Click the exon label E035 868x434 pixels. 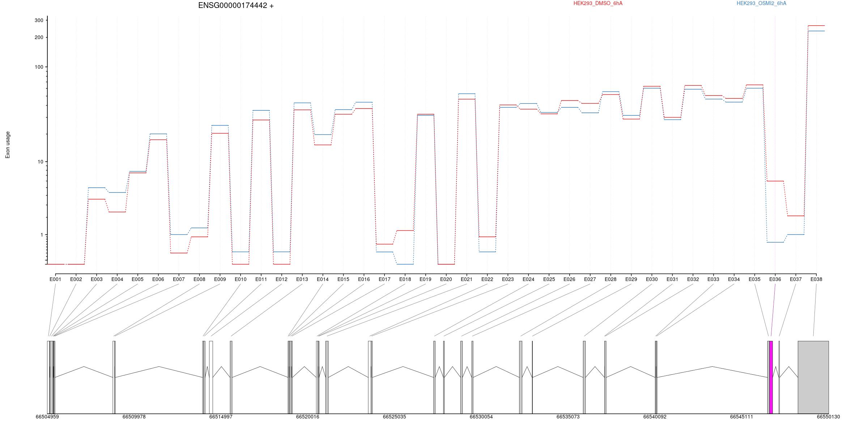coord(754,279)
